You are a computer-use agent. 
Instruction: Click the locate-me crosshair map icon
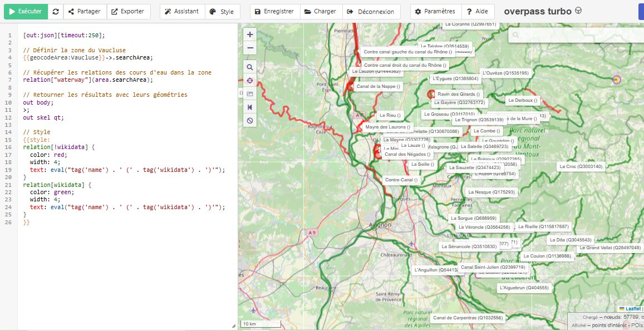pyautogui.click(x=250, y=81)
